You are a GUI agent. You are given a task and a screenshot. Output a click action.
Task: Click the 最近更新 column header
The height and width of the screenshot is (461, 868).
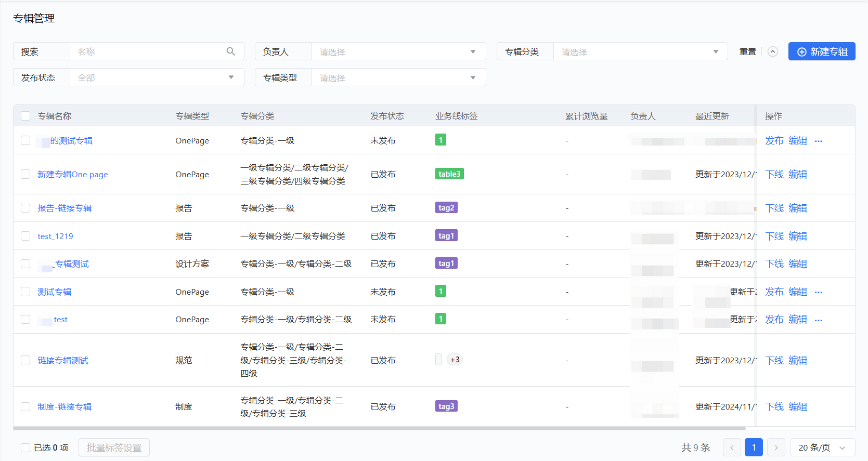[712, 116]
